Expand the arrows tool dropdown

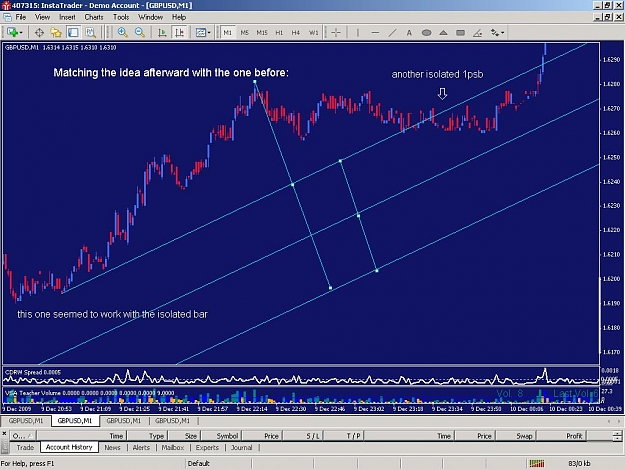[x=503, y=33]
